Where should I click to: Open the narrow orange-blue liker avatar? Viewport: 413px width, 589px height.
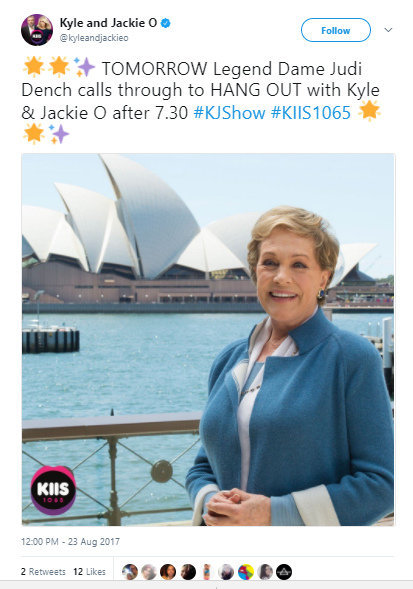207,572
